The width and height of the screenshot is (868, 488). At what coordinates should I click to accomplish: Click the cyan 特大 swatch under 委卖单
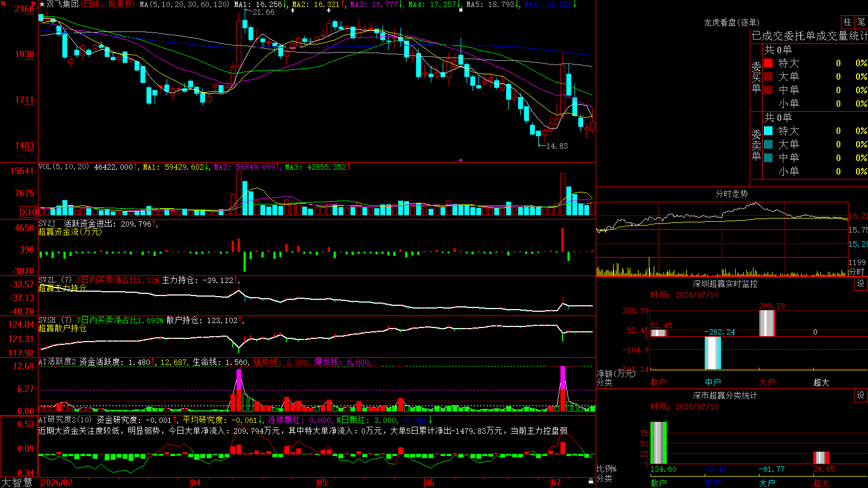tap(768, 131)
